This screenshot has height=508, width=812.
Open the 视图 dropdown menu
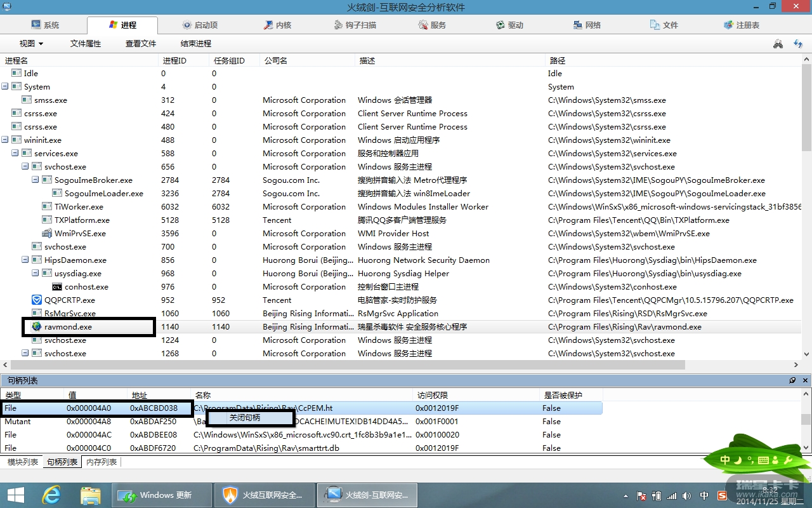(31, 44)
